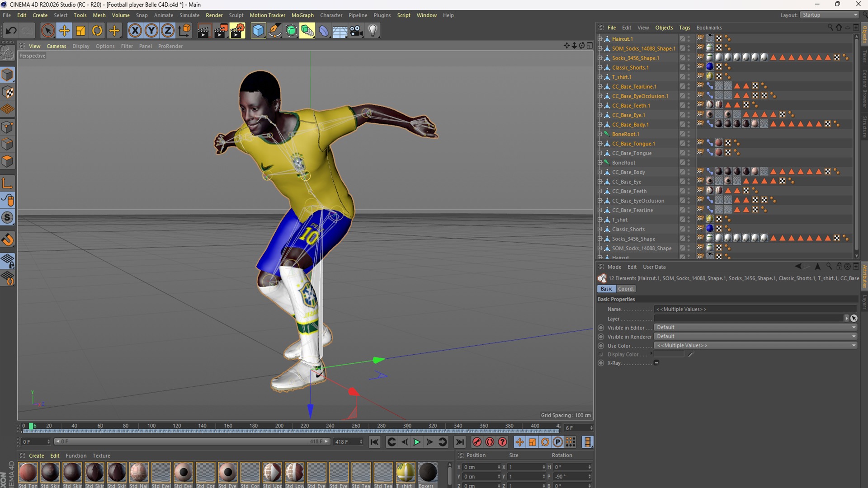Click Record Active Objects button
The image size is (868, 488).
(x=476, y=442)
